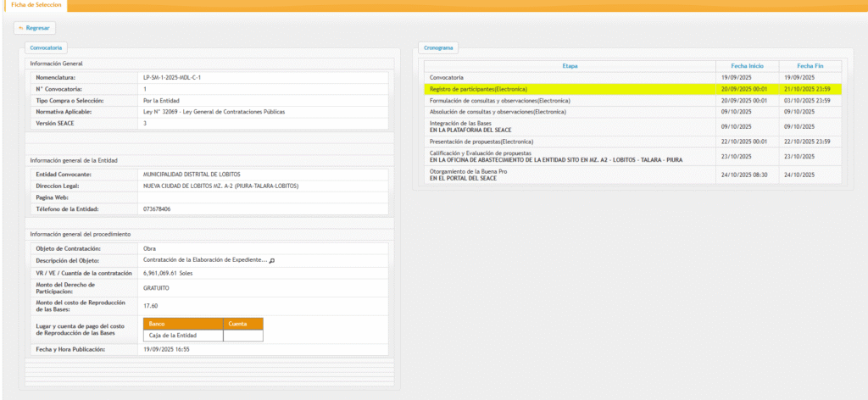Click the truncated Contratación de la Elaboración description text
The height and width of the screenshot is (400, 868).
pyautogui.click(x=204, y=260)
